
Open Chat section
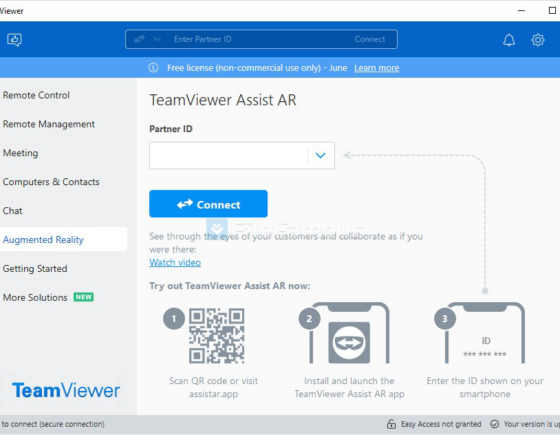pyautogui.click(x=12, y=211)
